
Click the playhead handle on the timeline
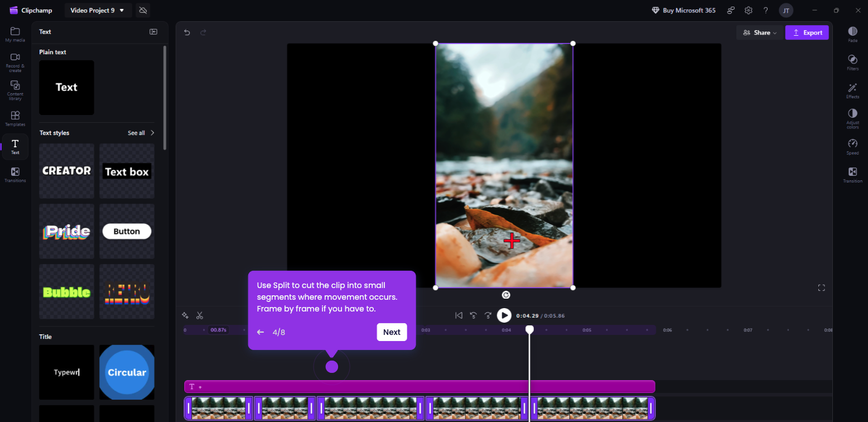pos(529,330)
